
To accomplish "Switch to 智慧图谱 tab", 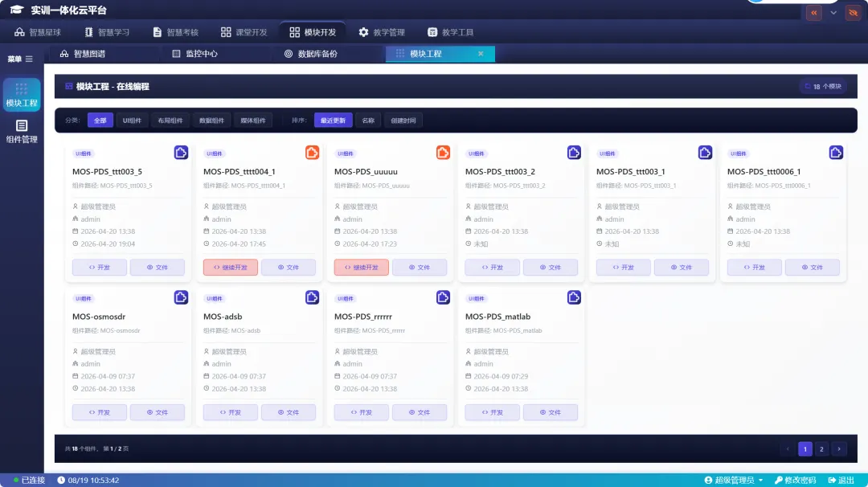I will [83, 54].
